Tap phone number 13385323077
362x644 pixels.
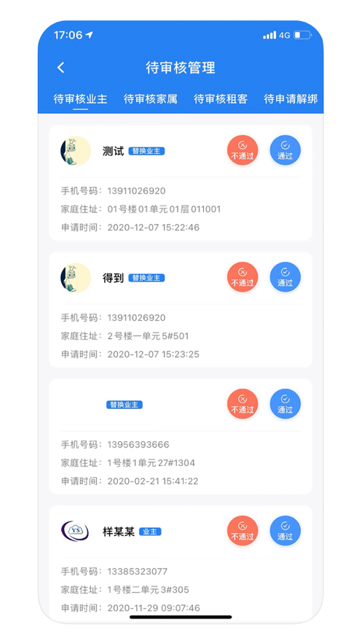136,571
